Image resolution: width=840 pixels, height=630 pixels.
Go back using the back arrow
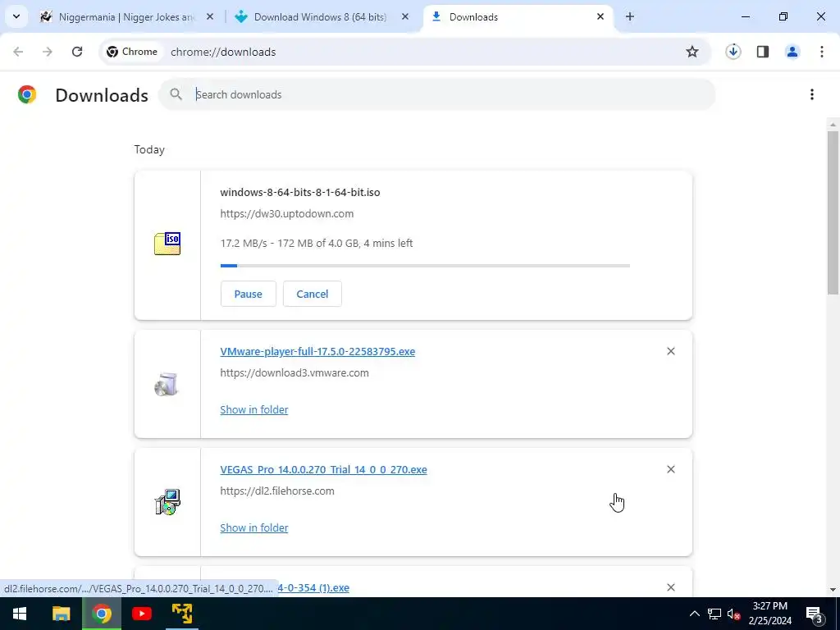(18, 52)
